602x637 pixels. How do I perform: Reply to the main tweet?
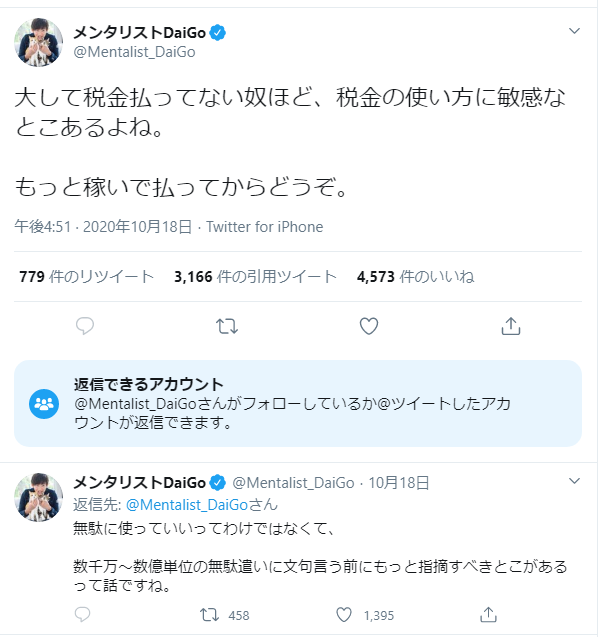[x=86, y=326]
